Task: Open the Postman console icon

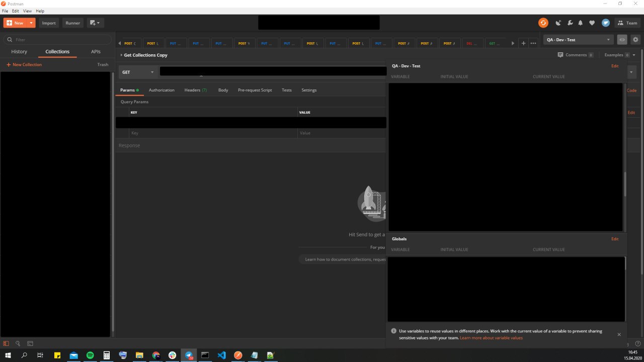Action: (x=30, y=343)
